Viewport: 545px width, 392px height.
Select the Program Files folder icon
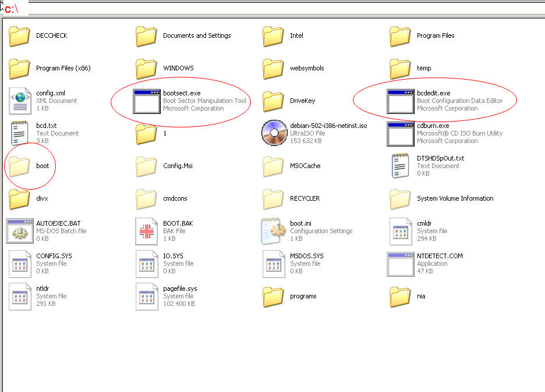(x=400, y=35)
